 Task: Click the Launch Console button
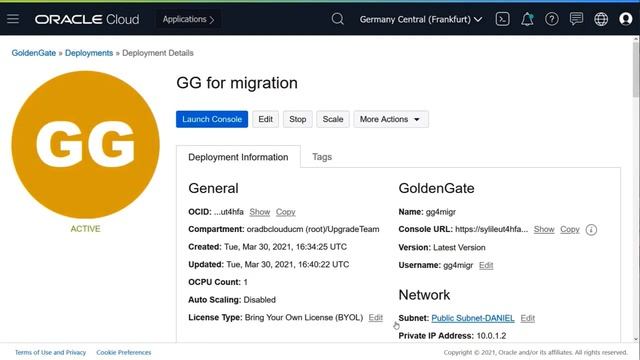pyautogui.click(x=212, y=119)
